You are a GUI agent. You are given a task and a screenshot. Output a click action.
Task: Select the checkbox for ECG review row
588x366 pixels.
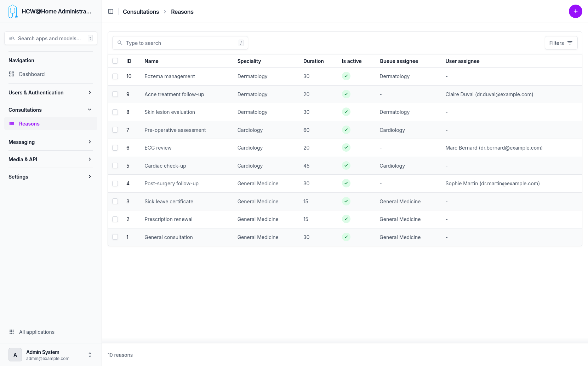click(115, 148)
